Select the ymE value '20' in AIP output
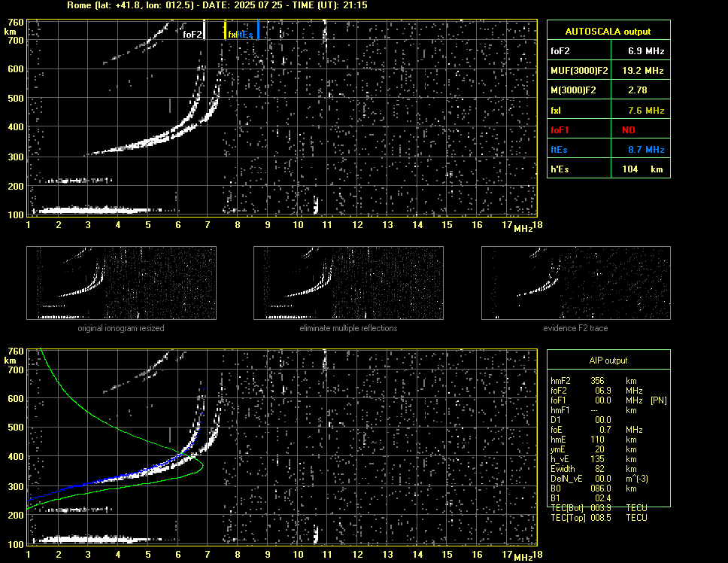The image size is (728, 563). [x=600, y=449]
